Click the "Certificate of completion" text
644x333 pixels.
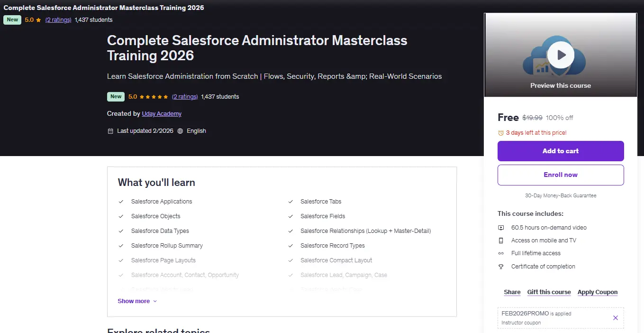tap(543, 267)
